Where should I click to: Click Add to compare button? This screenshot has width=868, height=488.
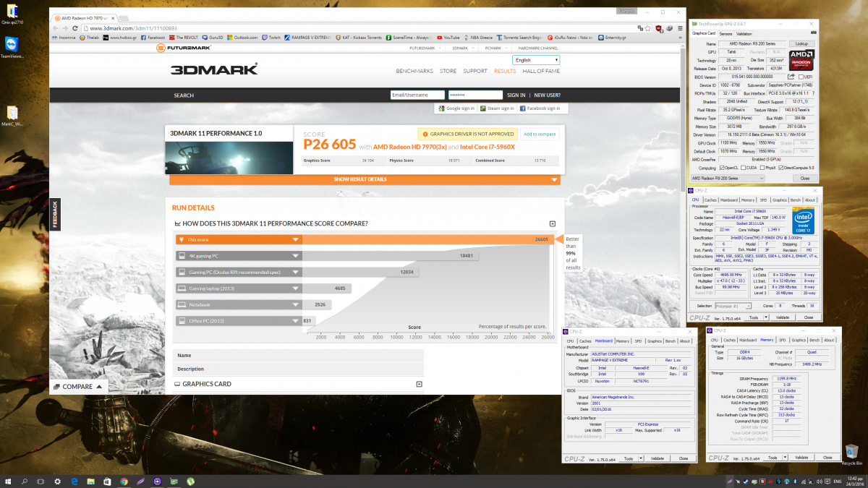click(x=540, y=134)
